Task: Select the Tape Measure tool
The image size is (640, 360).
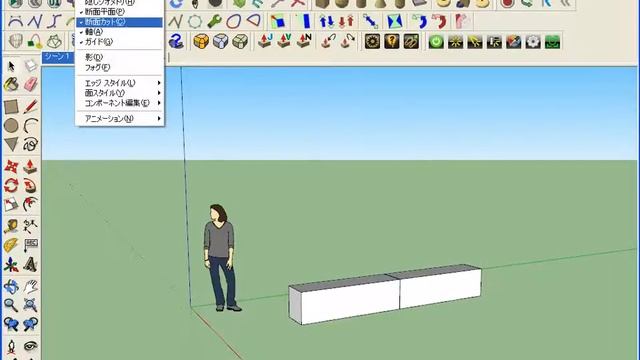Action: tap(11, 227)
